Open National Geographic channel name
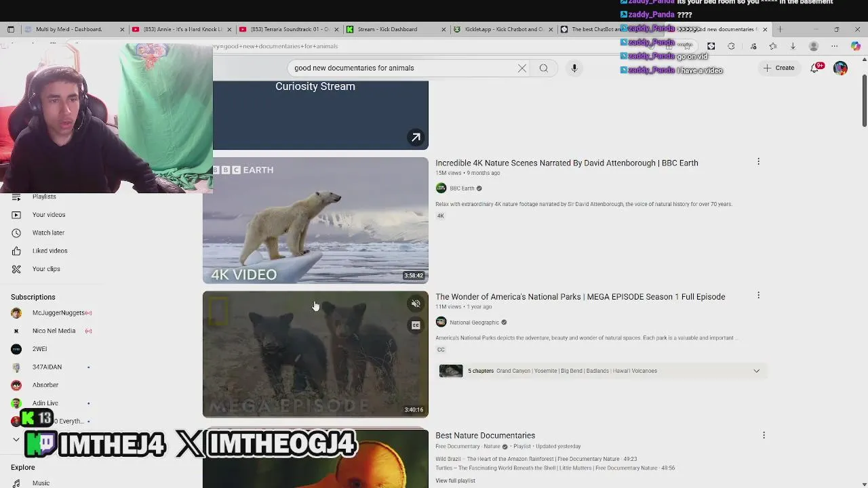Image resolution: width=868 pixels, height=488 pixels. (474, 323)
